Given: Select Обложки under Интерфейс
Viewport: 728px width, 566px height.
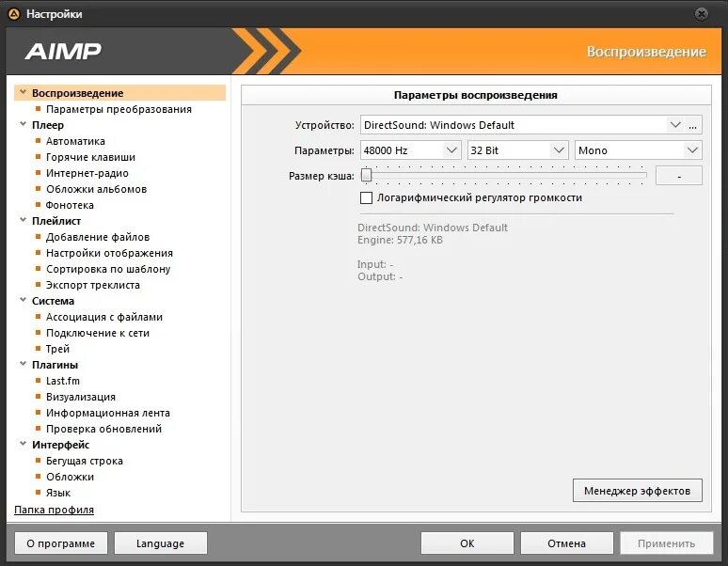Looking at the screenshot, I should pyautogui.click(x=70, y=477).
